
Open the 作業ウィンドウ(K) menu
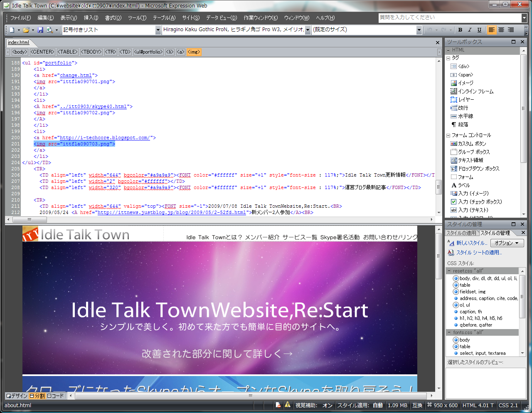click(x=260, y=18)
